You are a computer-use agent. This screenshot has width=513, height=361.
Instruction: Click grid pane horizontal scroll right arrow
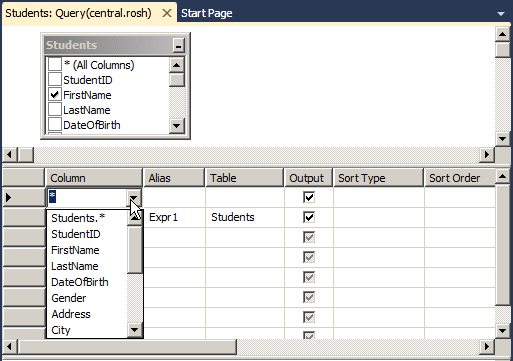point(487,347)
